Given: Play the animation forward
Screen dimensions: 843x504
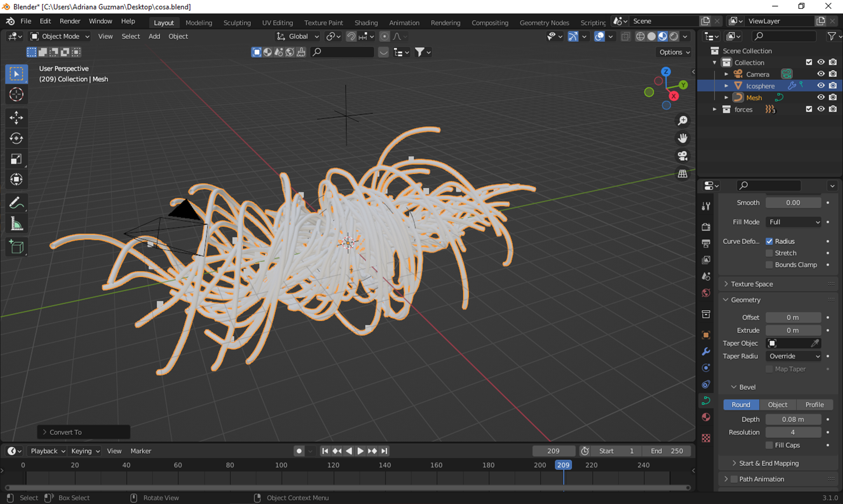Looking at the screenshot, I should coord(360,451).
